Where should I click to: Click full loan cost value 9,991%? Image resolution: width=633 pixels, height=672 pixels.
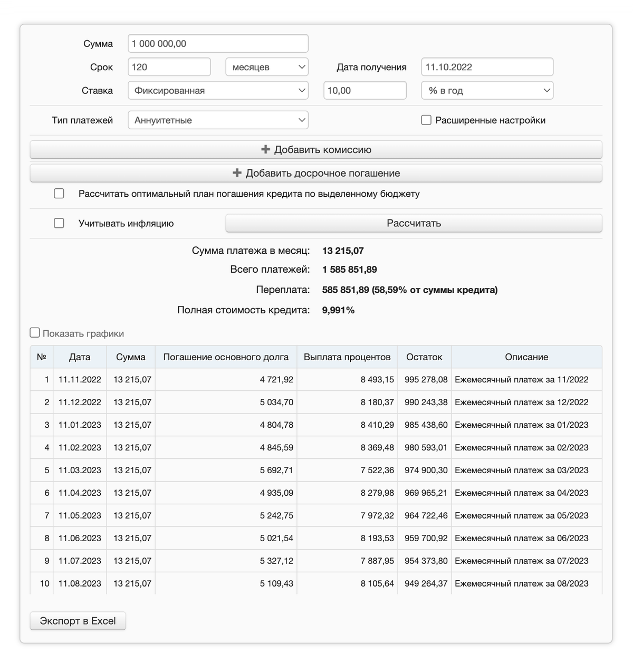(338, 310)
